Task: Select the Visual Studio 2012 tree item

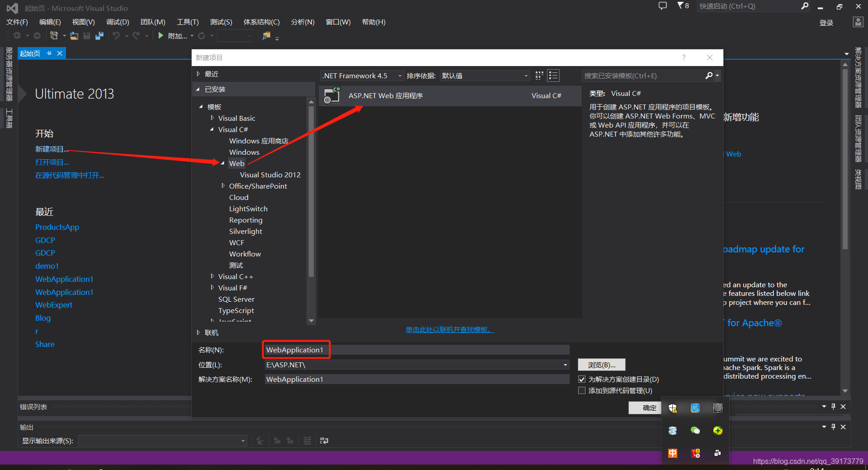Action: coord(270,175)
